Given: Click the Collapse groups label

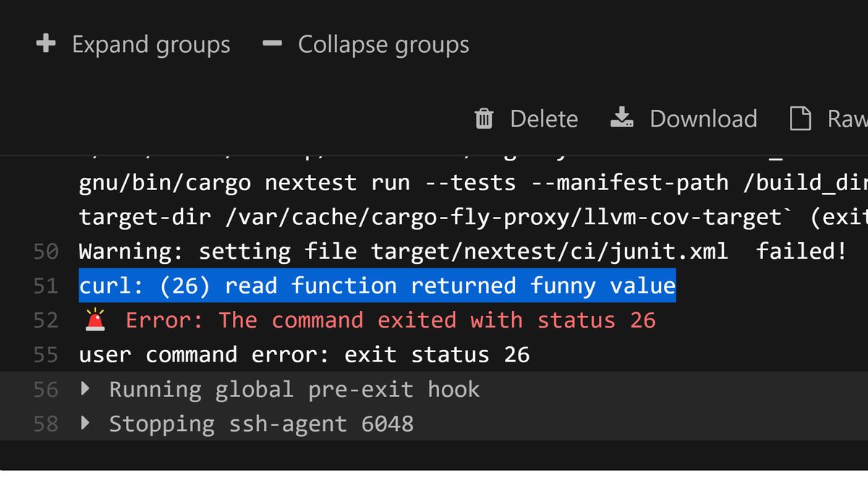Looking at the screenshot, I should (383, 45).
